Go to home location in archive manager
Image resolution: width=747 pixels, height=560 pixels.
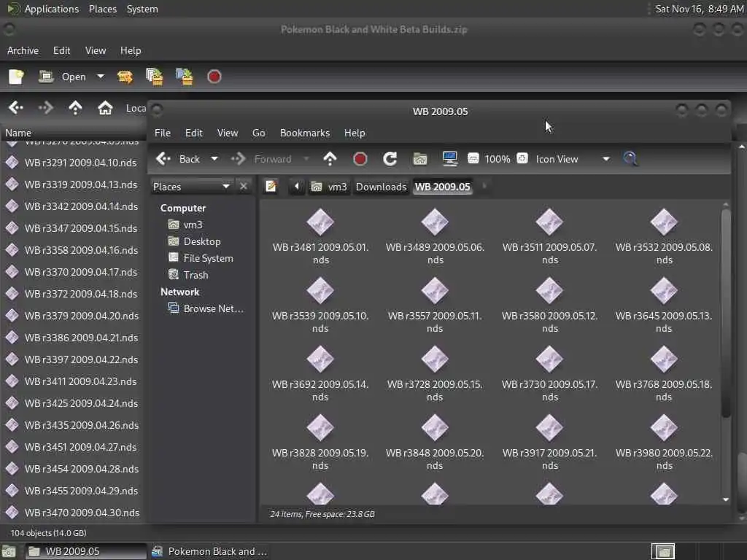(x=105, y=108)
